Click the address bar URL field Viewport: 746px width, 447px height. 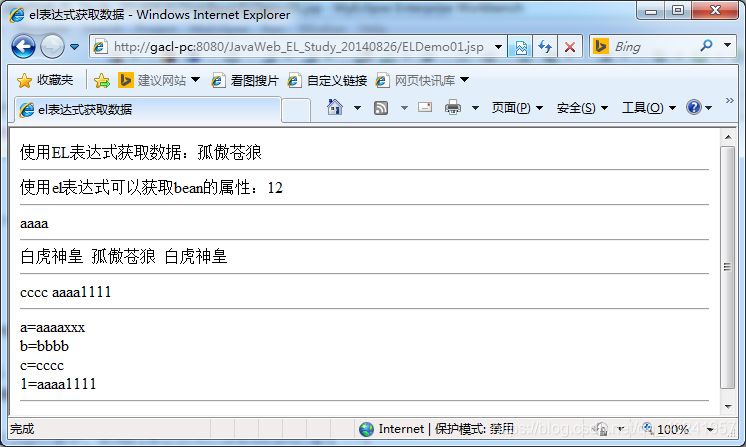298,47
